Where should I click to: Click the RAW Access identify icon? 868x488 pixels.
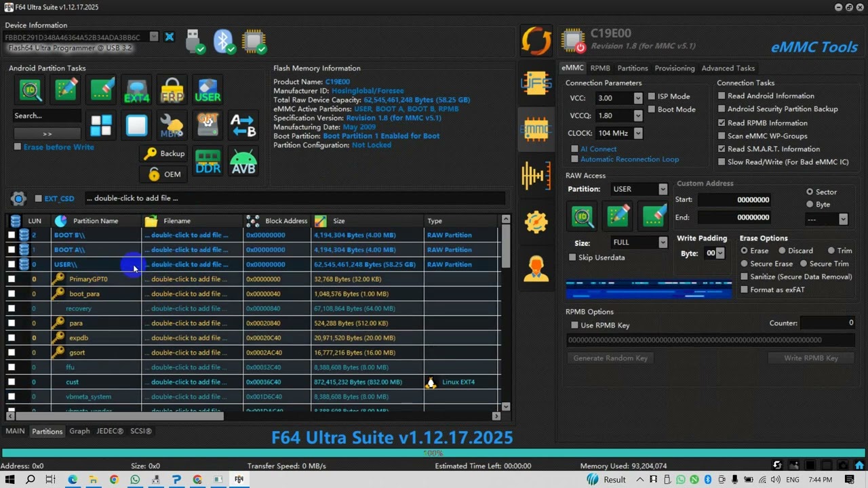coord(582,216)
